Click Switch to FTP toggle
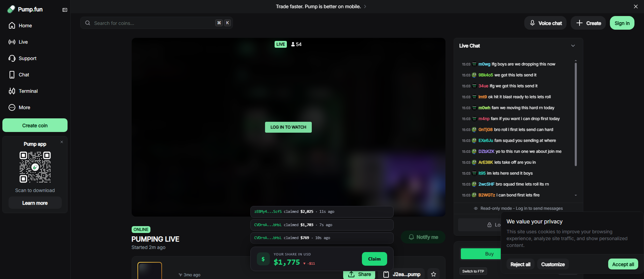The width and height of the screenshot is (644, 279). (x=473, y=271)
